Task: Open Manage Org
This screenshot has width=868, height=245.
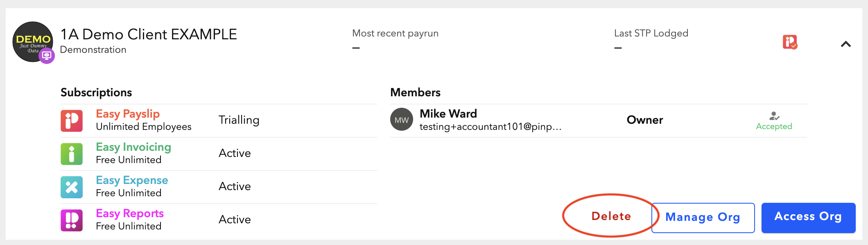Action: 703,218
